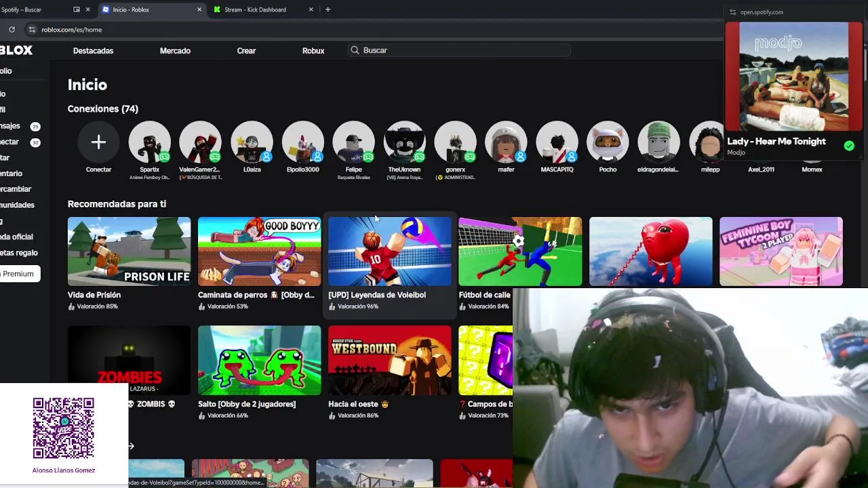
Task: Click the [UPD] Leyendas de Voleibol title
Action: (x=377, y=295)
